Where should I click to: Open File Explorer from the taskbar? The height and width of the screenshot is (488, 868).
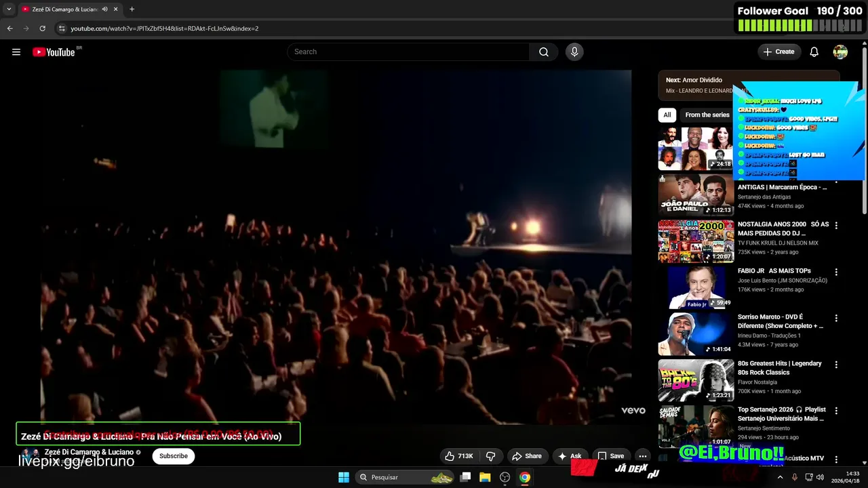485,477
